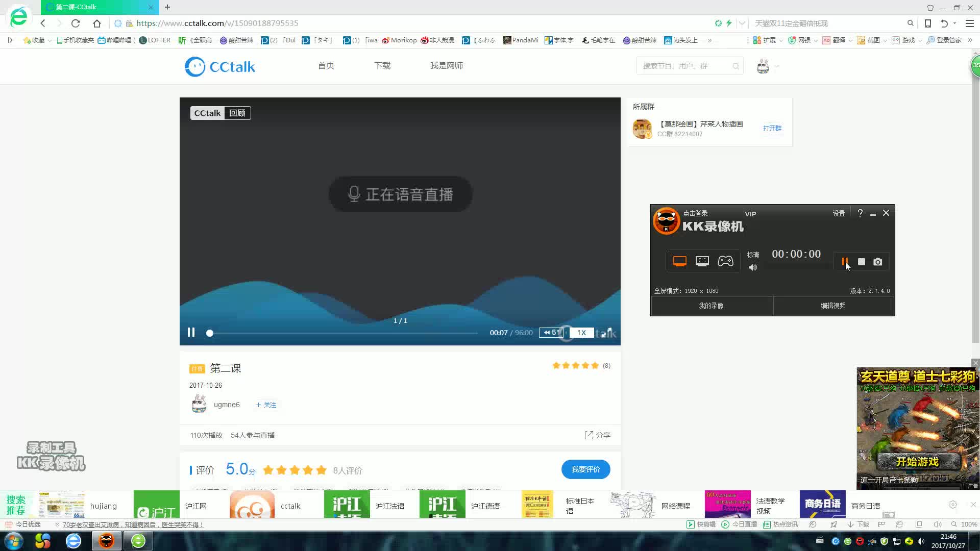Screen dimensions: 980x551
Task: Select full-screen recording mode in KK recorder
Action: pos(679,261)
